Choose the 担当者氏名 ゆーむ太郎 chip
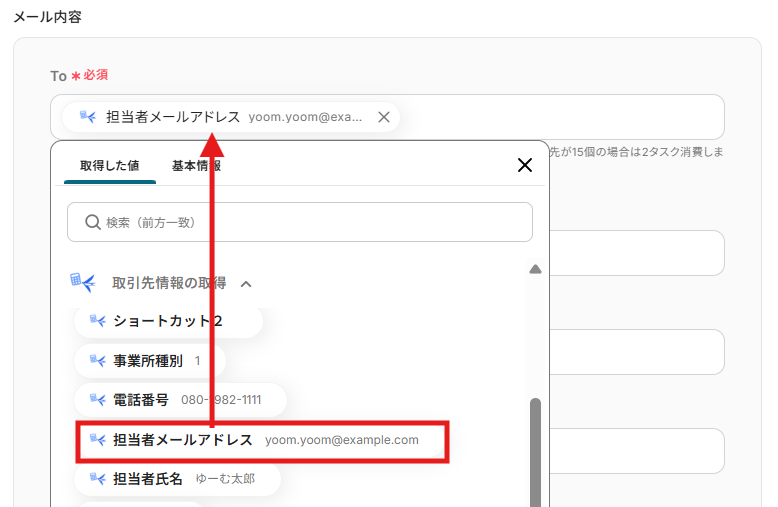This screenshot has width=778, height=507. [177, 479]
